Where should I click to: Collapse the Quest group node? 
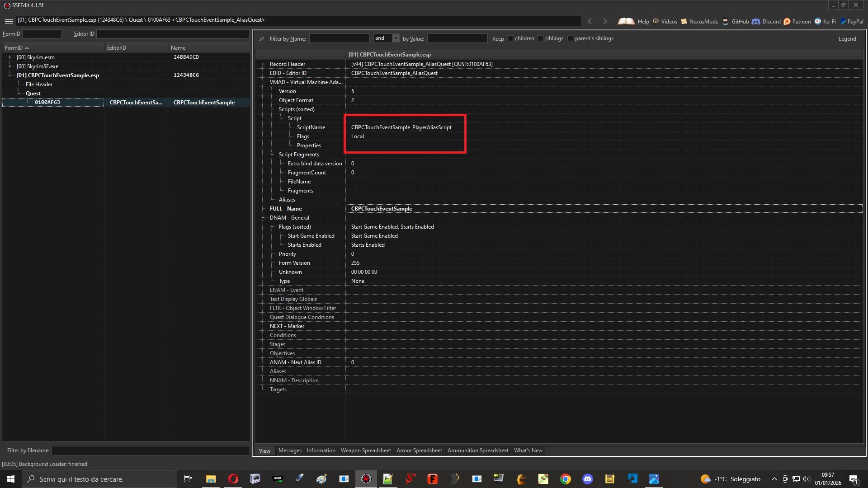pyautogui.click(x=19, y=94)
